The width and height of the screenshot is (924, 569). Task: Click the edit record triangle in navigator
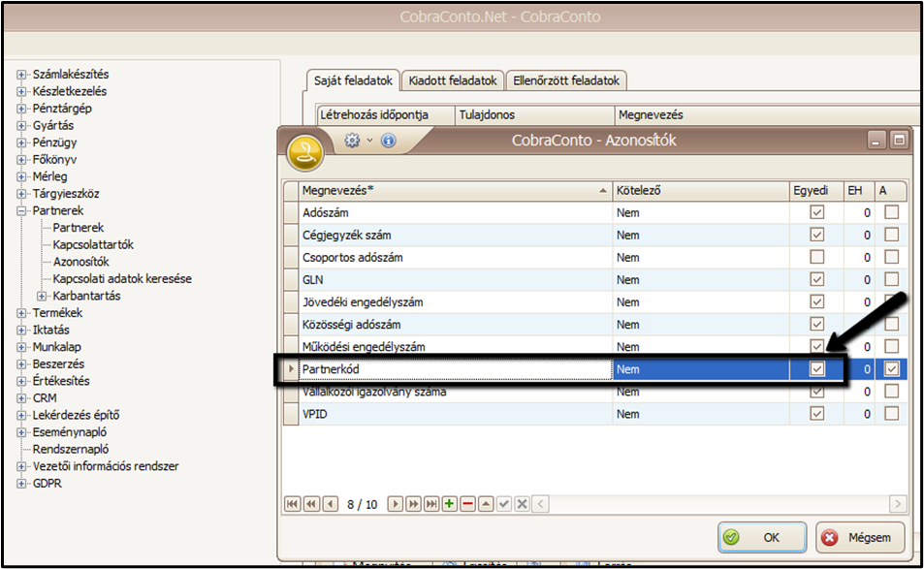pos(486,504)
